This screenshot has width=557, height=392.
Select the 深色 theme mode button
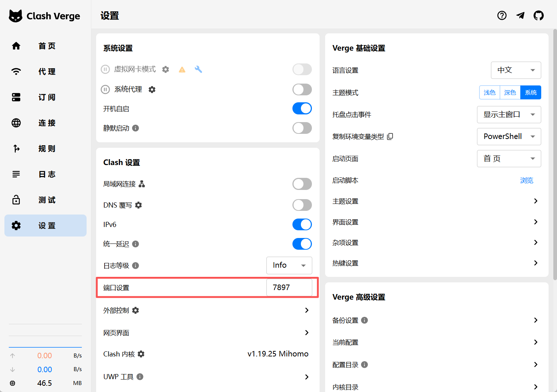point(510,92)
